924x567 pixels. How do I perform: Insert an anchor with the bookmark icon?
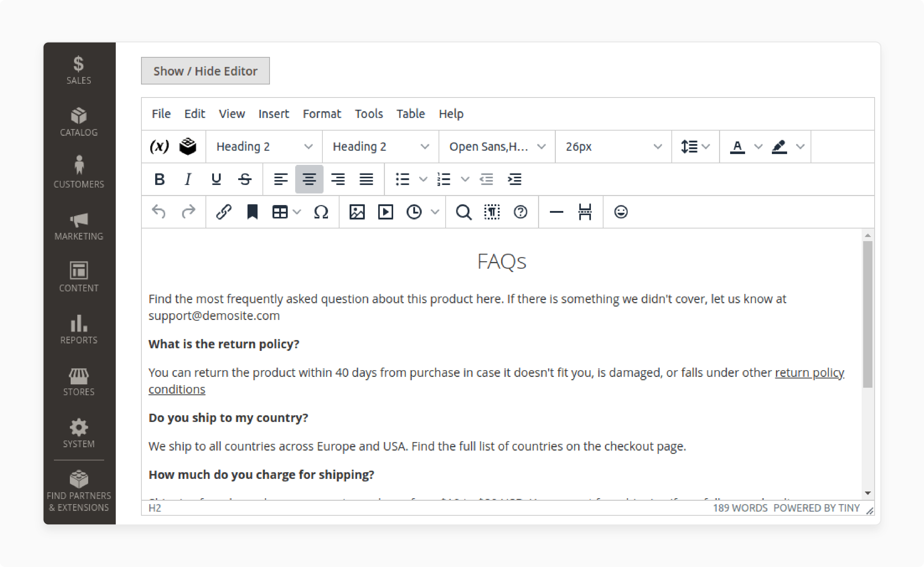pos(252,212)
